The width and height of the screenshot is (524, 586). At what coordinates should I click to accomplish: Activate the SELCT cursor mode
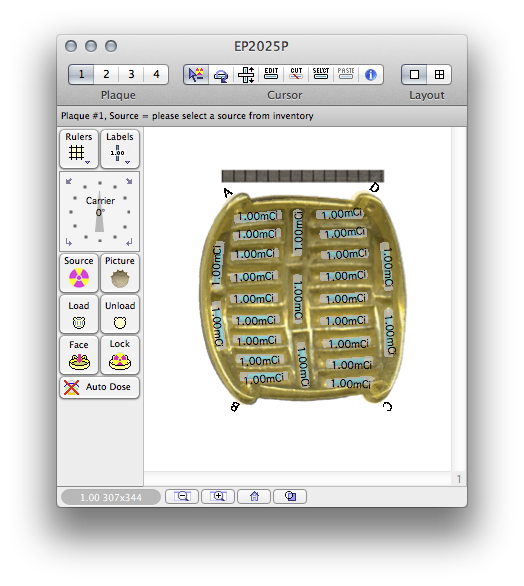(321, 75)
